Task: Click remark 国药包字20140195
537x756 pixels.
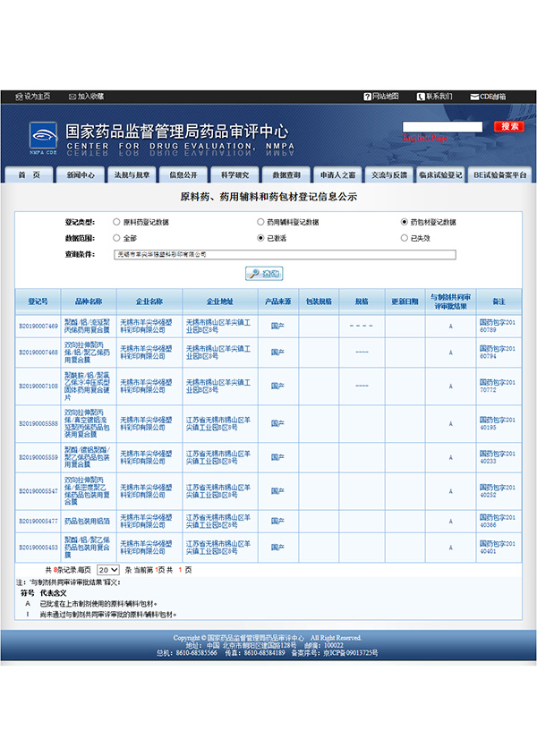Action: point(498,424)
